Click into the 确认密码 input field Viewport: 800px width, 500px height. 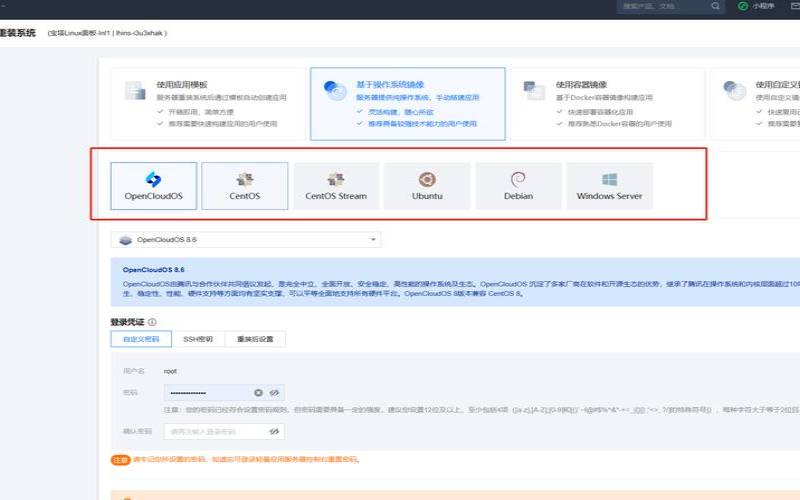coord(215,431)
